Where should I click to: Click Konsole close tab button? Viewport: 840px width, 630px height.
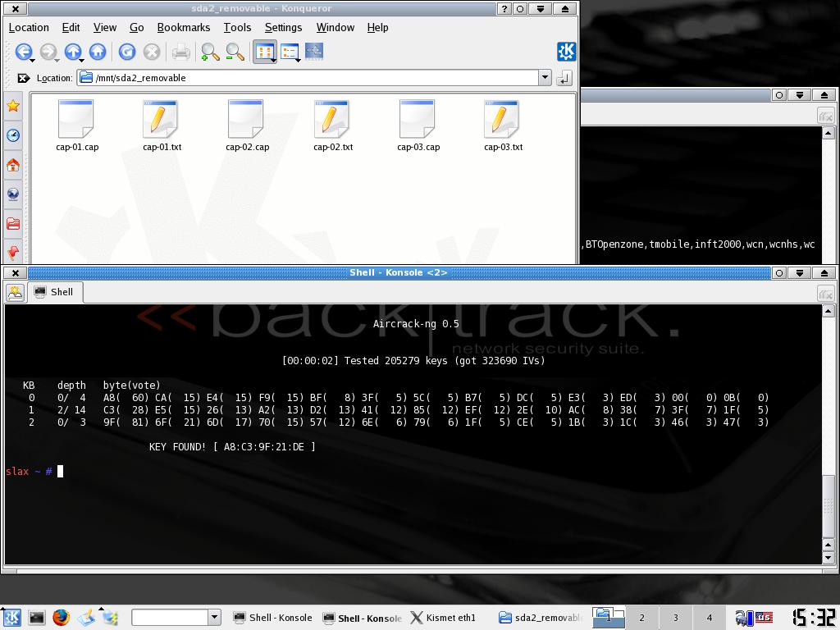point(825,294)
